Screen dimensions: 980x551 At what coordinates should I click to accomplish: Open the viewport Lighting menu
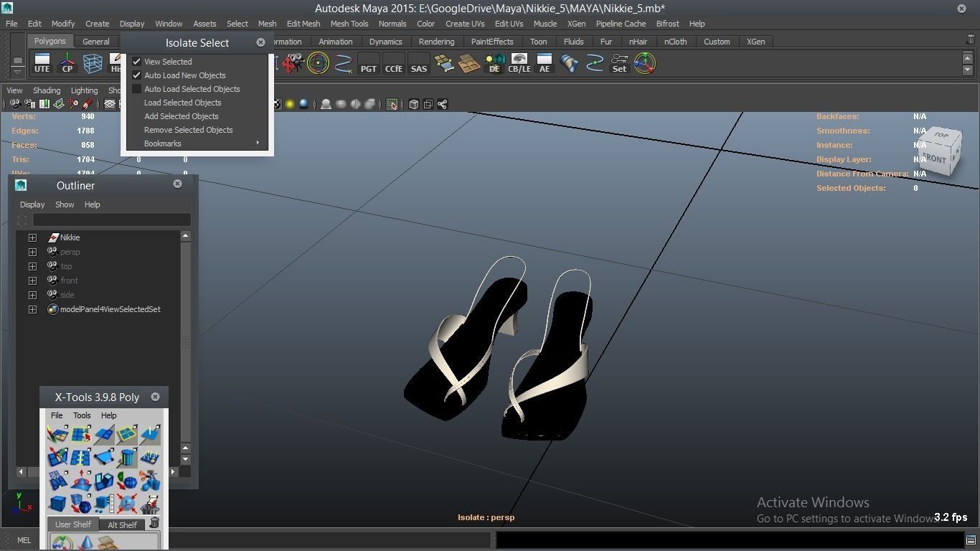(x=84, y=90)
